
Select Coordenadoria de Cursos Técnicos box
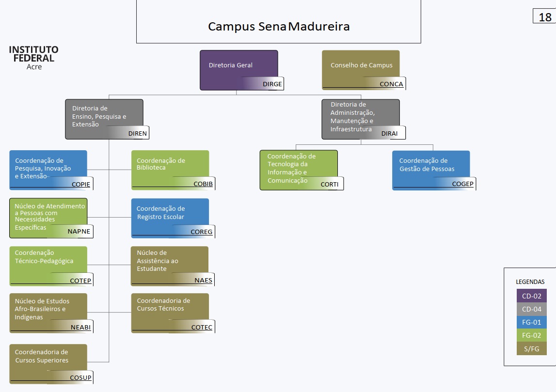(x=170, y=313)
